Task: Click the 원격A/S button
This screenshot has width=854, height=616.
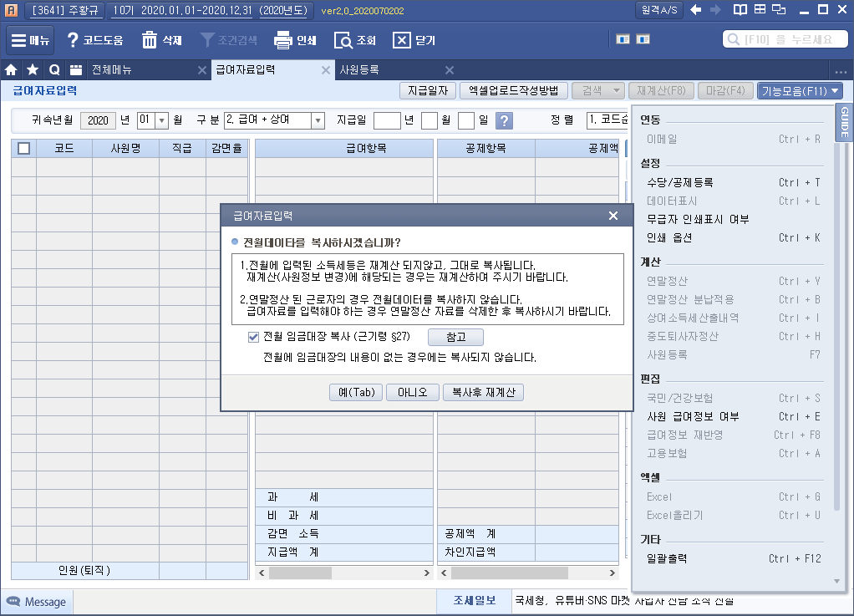Action: click(659, 10)
